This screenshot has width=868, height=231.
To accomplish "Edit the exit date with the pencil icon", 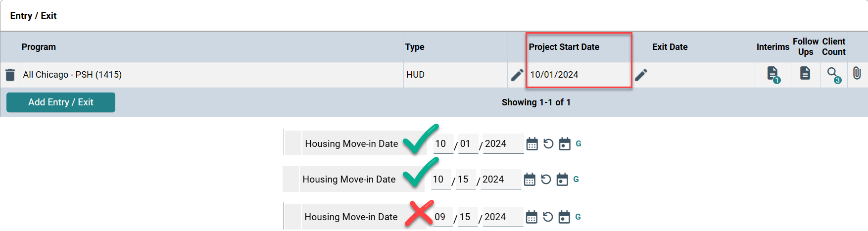I will [x=641, y=75].
